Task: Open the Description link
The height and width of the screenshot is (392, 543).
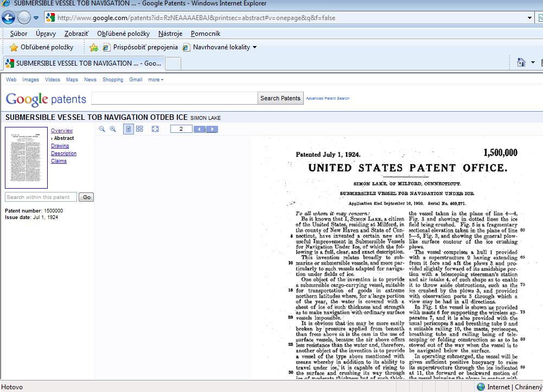Action: coord(63,153)
